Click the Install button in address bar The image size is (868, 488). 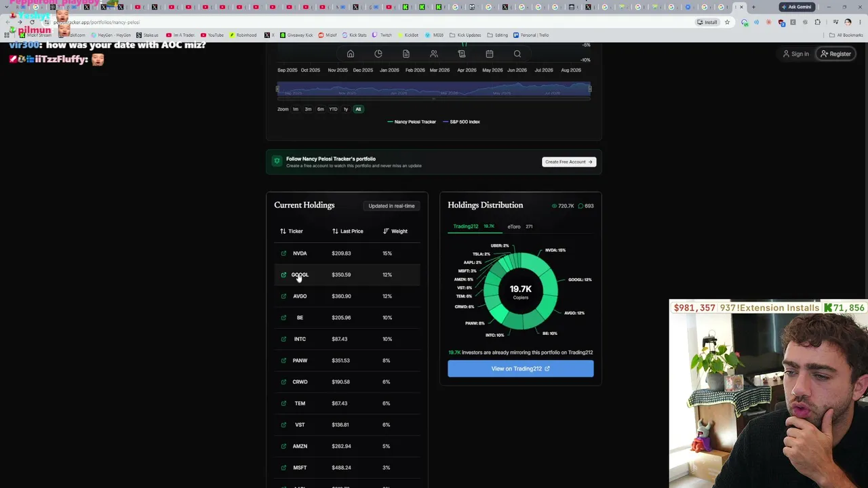[x=707, y=22]
